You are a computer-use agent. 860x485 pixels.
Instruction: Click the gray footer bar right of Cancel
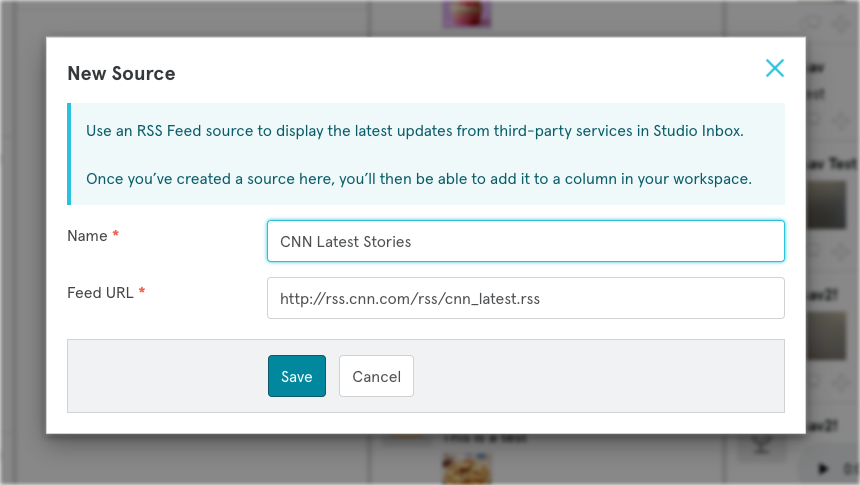(x=600, y=376)
